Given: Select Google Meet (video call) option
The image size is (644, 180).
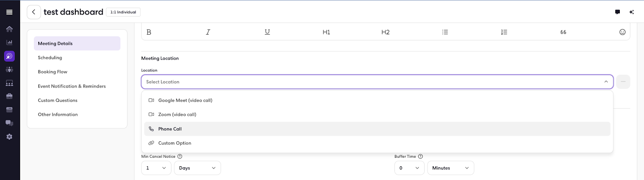Looking at the screenshot, I should tap(185, 100).
